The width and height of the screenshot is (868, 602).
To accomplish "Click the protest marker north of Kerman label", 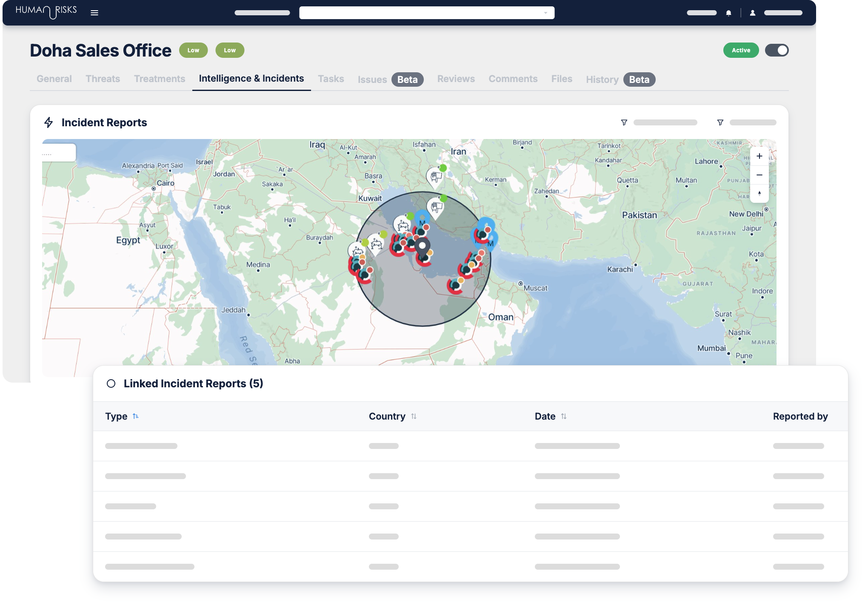I will (435, 177).
